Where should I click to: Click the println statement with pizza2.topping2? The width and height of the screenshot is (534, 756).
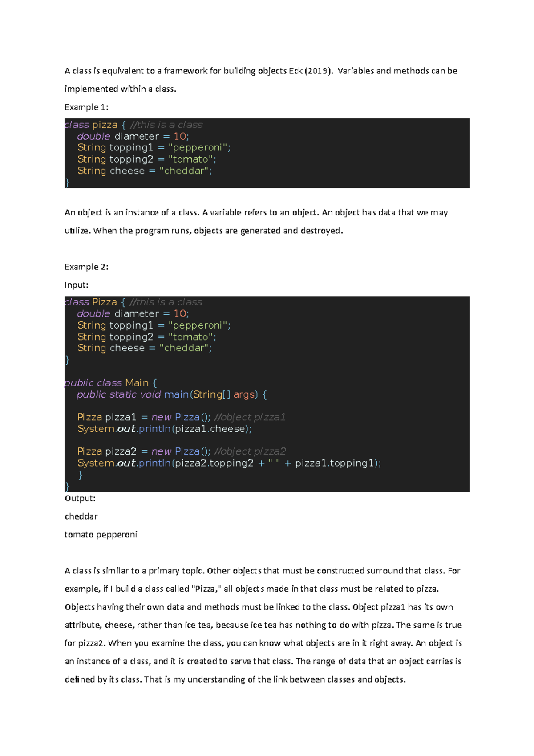229,463
